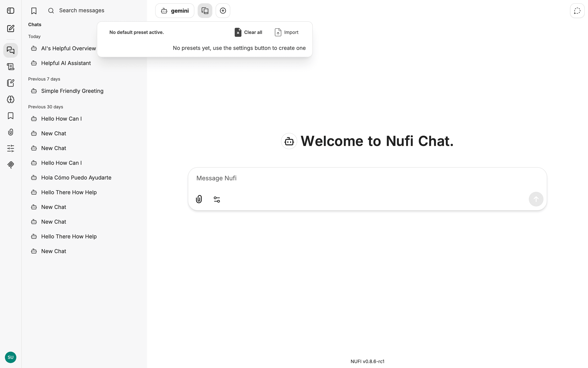Focus the Message Nufi input
Viewport: 588px width, 368px height.
(x=367, y=178)
